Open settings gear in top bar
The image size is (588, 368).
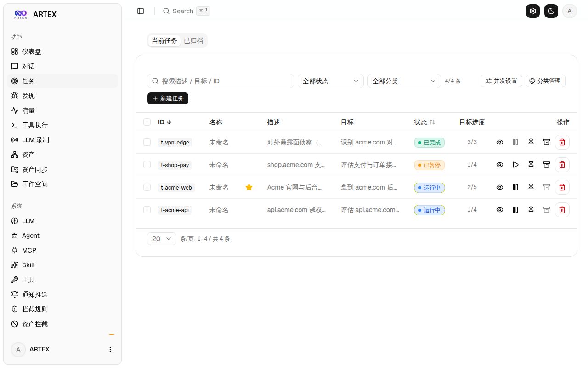click(533, 11)
